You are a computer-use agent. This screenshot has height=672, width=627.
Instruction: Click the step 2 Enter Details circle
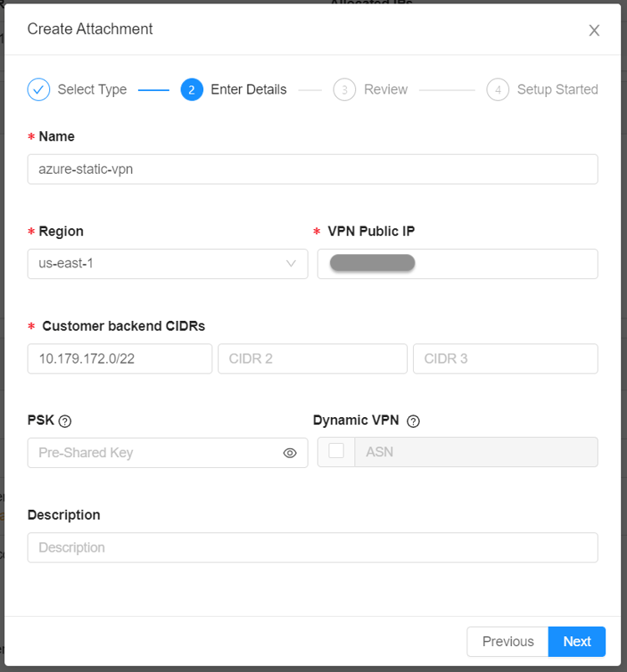tap(191, 89)
